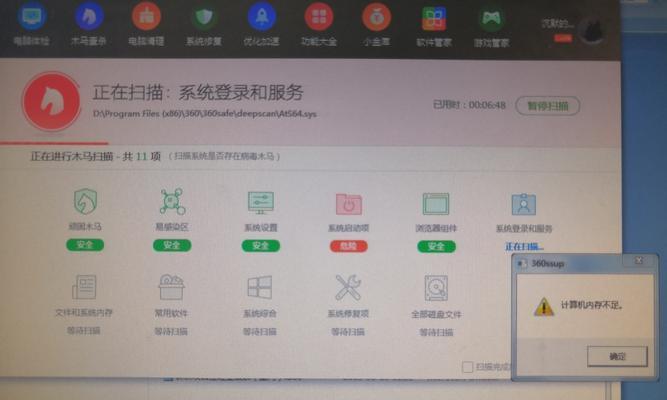Click the warning icon in 360ssup dialog
Image resolution: width=667 pixels, height=400 pixels.
point(544,307)
